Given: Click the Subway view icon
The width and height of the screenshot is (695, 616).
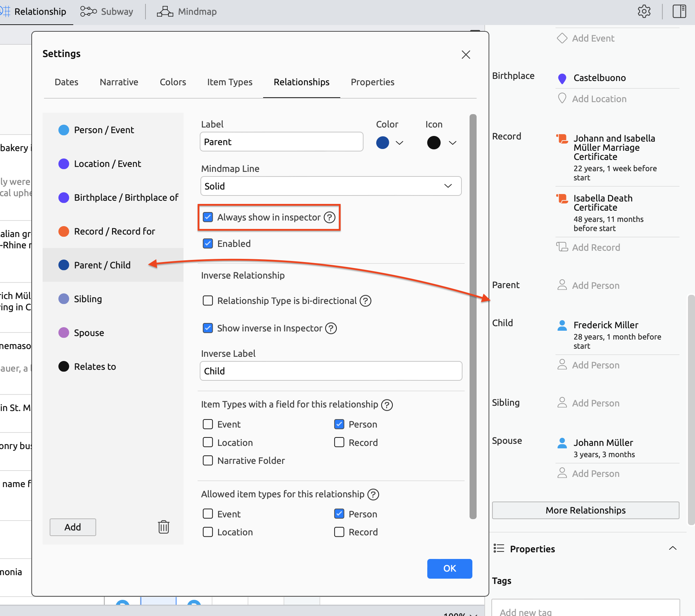Looking at the screenshot, I should point(88,12).
